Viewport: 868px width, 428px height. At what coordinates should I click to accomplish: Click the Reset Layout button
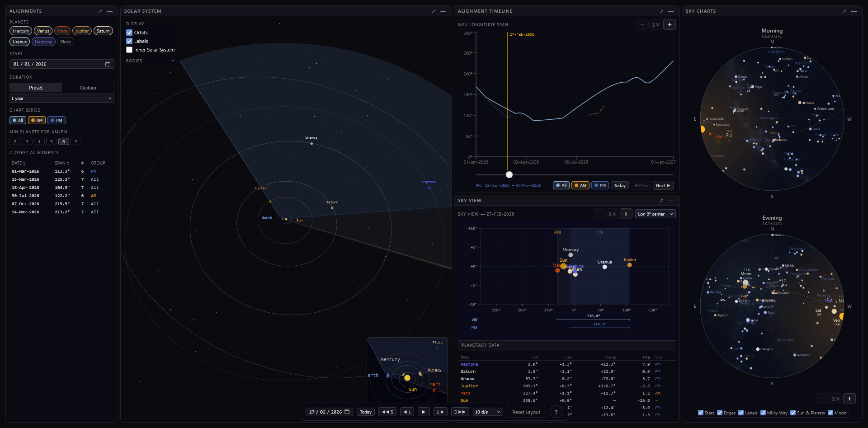coord(526,412)
